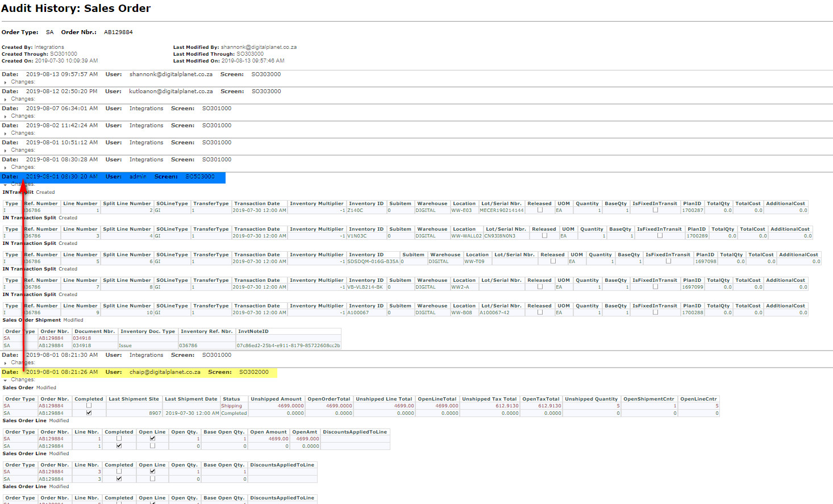Click the arrow beside Changes under 11:42:24 AM
The image size is (833, 504).
[6, 134]
